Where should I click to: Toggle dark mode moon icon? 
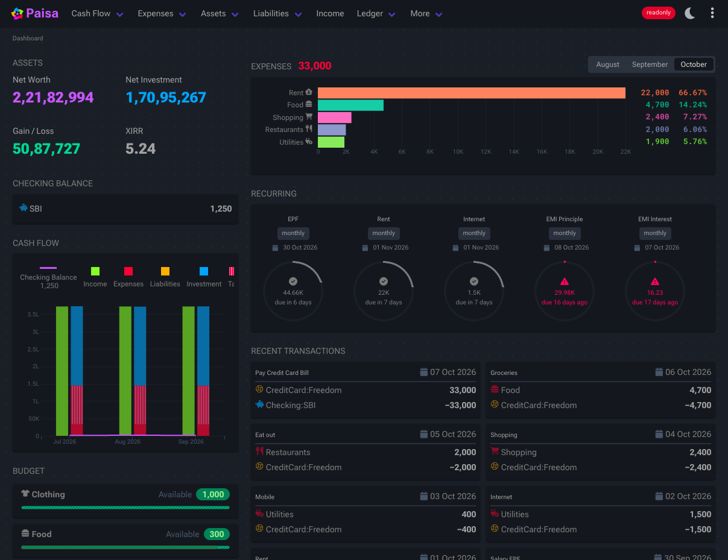690,13
